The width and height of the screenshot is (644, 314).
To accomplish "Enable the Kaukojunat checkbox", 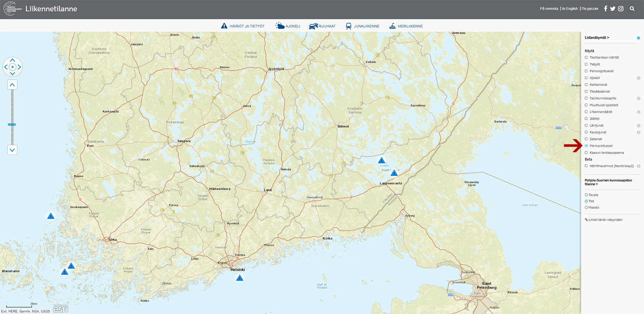I will [x=586, y=132].
